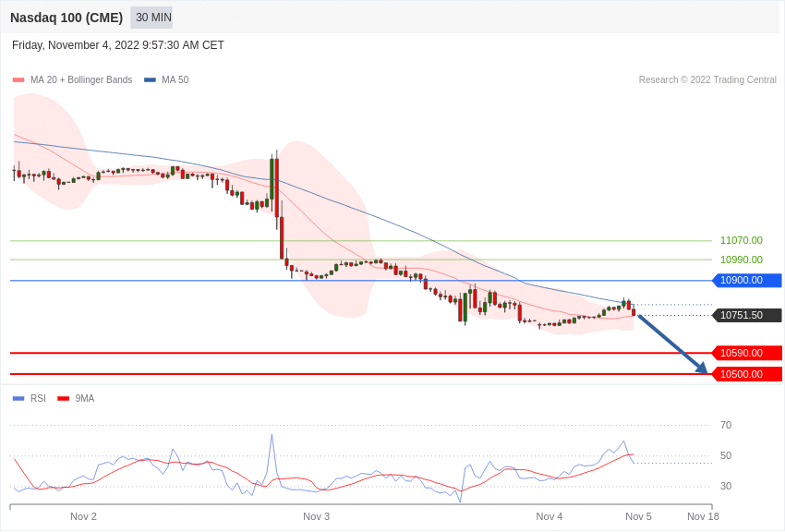Click the Nov 18 axis label
The height and width of the screenshot is (532, 785).
point(703,516)
